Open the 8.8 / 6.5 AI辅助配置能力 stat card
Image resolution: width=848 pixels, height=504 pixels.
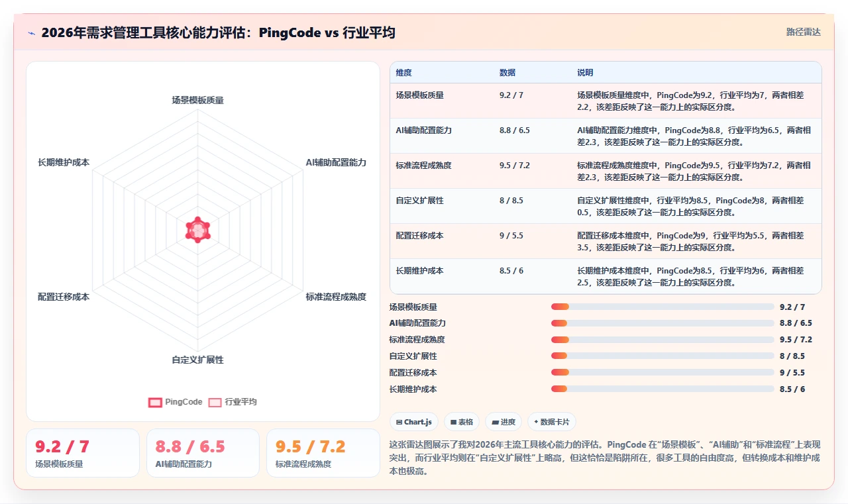[203, 453]
